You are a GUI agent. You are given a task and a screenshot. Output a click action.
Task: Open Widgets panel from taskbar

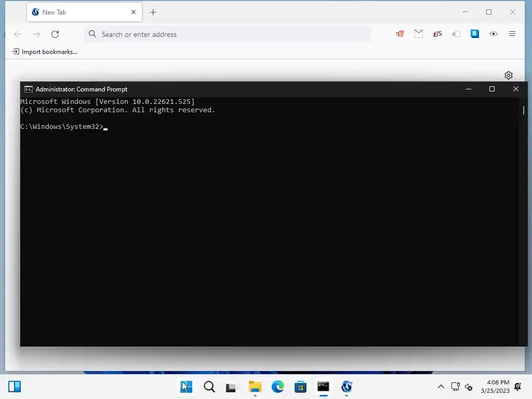coord(15,387)
